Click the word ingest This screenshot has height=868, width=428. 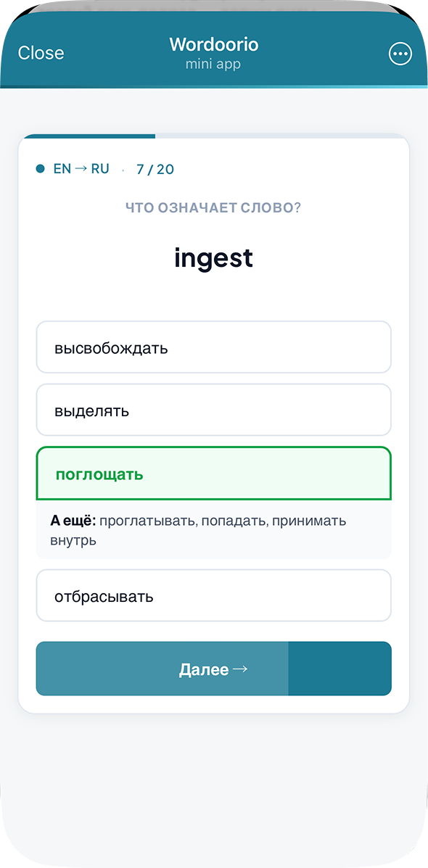pos(213,258)
